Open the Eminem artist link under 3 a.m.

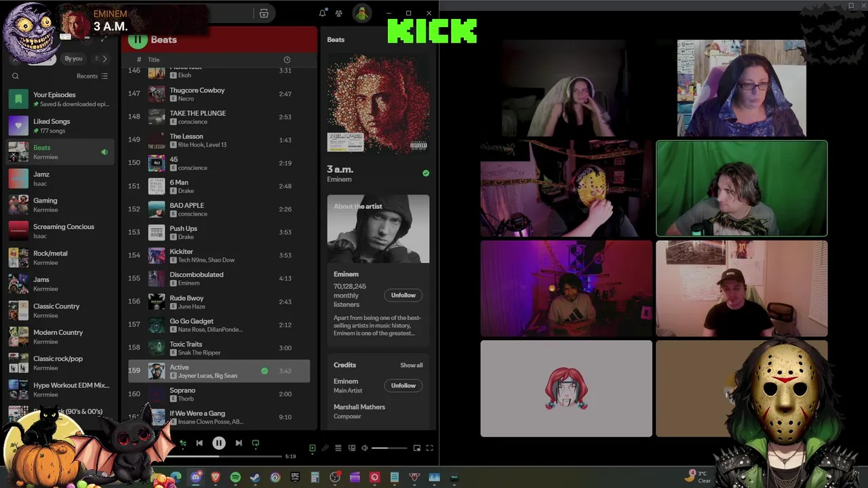coord(339,180)
